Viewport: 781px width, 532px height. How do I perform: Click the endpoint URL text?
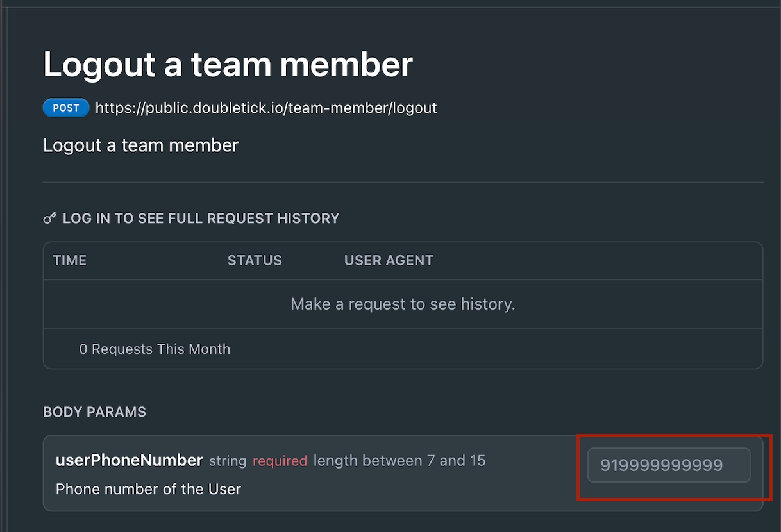point(266,108)
